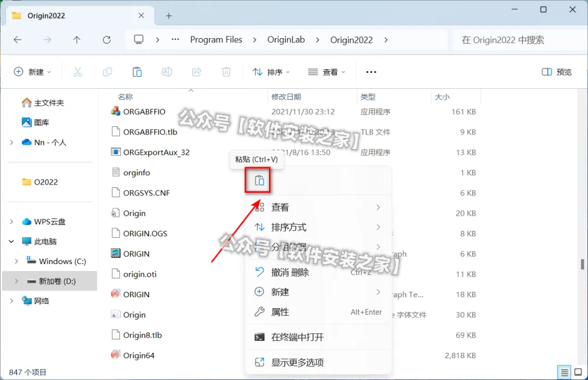Click the Origin2022 breadcrumb
The width and height of the screenshot is (588, 380).
click(x=351, y=40)
